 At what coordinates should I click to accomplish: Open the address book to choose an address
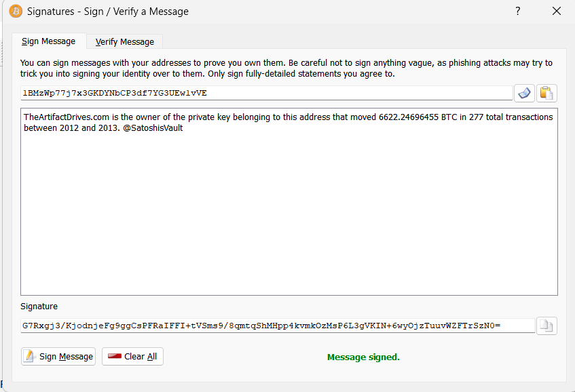pos(524,93)
